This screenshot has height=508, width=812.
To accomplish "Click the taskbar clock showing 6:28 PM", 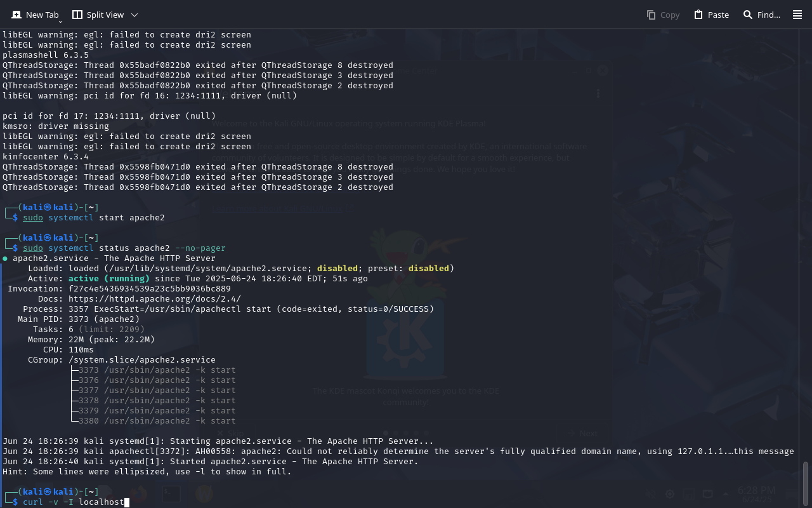I will pyautogui.click(x=757, y=495).
